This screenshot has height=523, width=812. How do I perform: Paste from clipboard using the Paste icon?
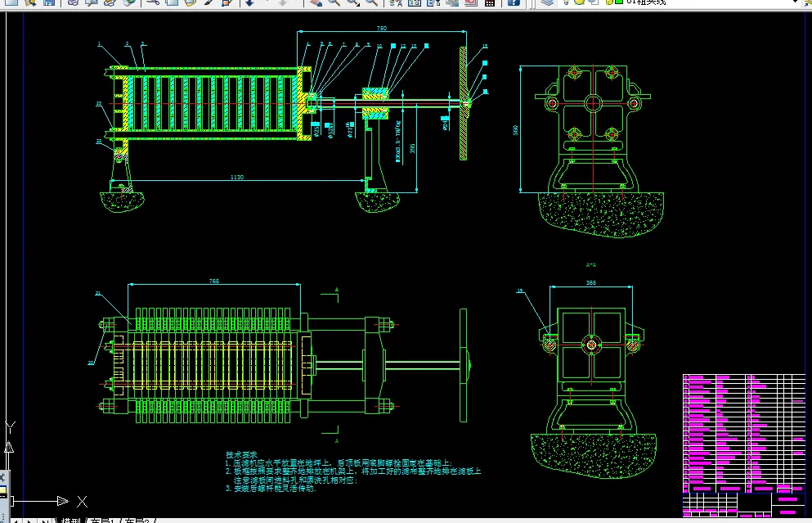pyautogui.click(x=190, y=2)
